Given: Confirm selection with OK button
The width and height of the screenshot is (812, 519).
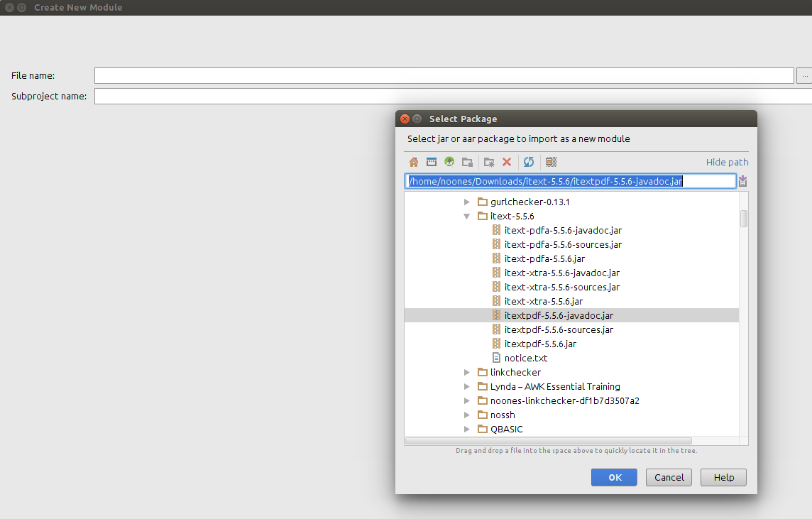Looking at the screenshot, I should [x=614, y=478].
